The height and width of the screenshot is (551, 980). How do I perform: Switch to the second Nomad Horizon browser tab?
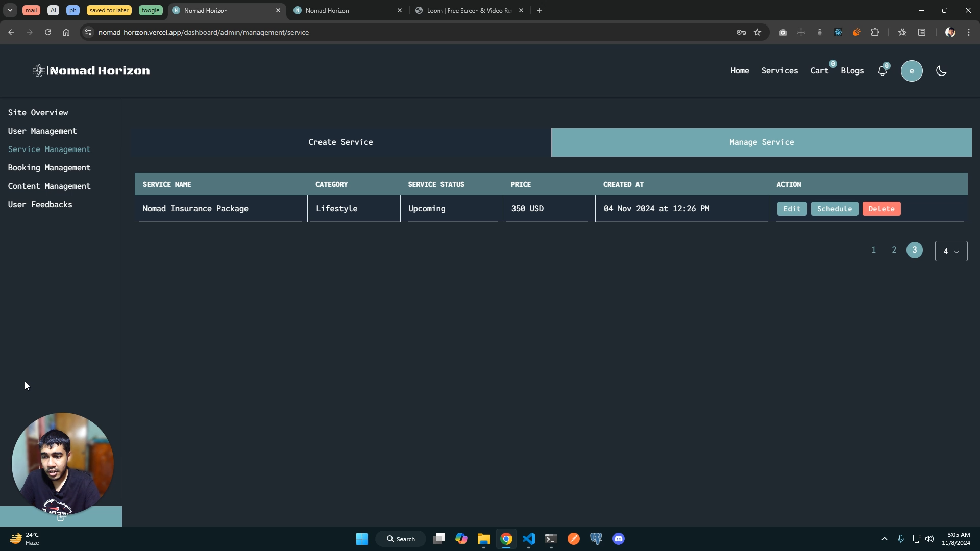coord(348,10)
